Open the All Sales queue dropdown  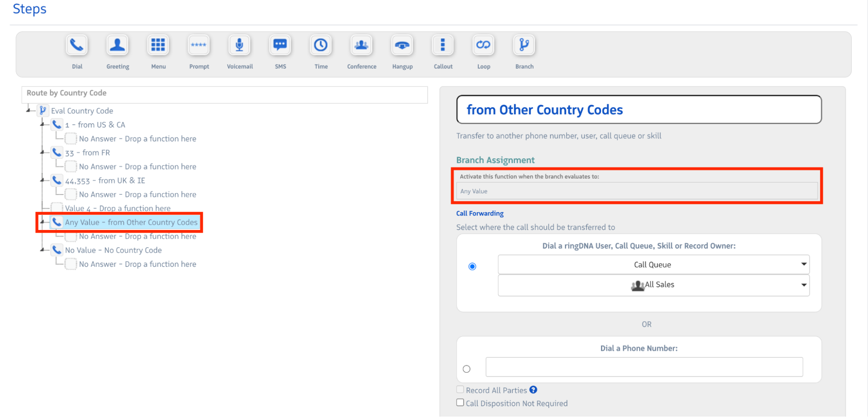(653, 285)
